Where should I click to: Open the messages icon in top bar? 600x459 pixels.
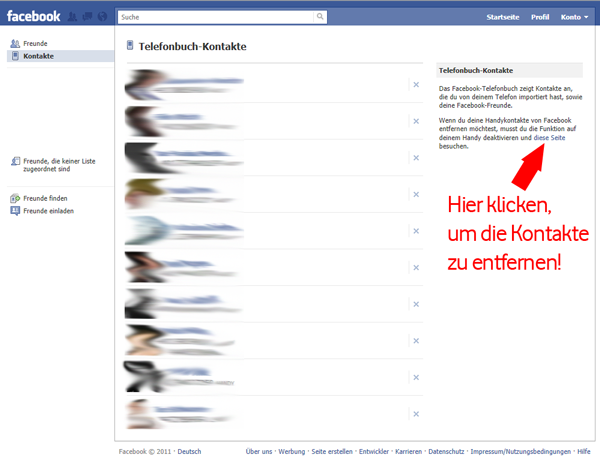[x=87, y=17]
